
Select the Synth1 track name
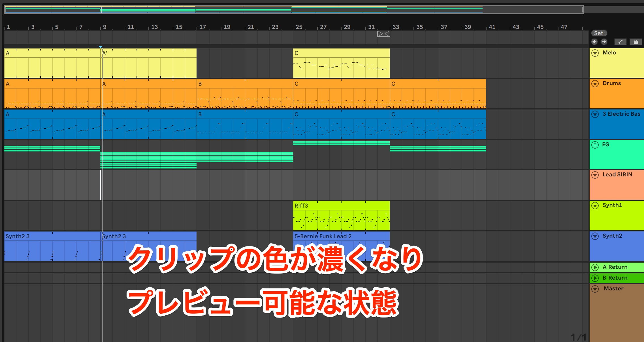(x=612, y=205)
